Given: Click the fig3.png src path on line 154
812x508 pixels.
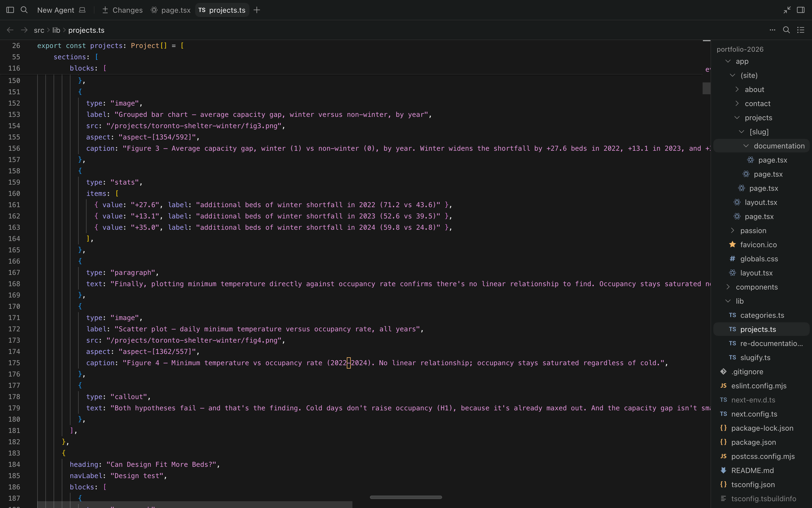Looking at the screenshot, I should [194, 126].
